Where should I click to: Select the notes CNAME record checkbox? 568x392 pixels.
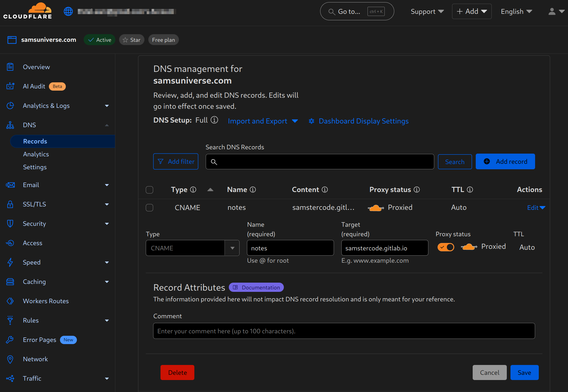pos(149,208)
